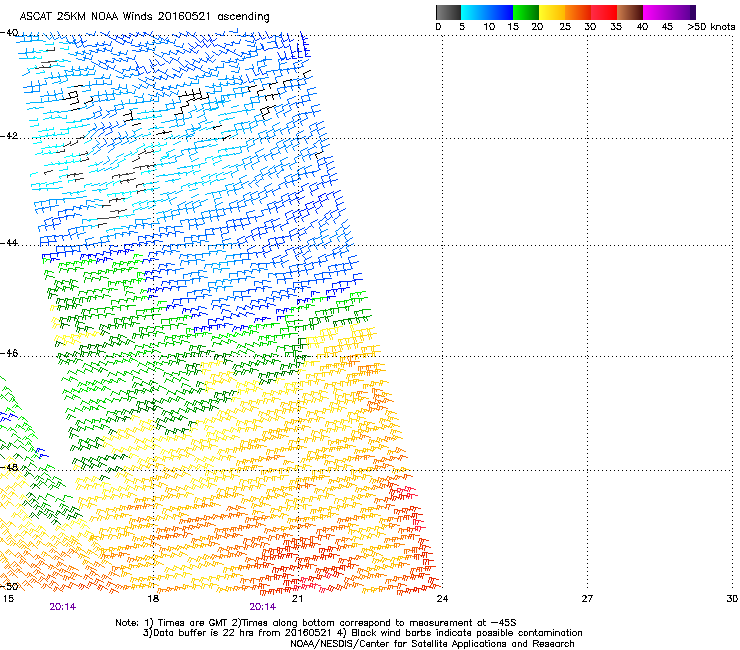Click legend tick label 25
Viewport: 740px width, 650px height.
pyautogui.click(x=565, y=27)
